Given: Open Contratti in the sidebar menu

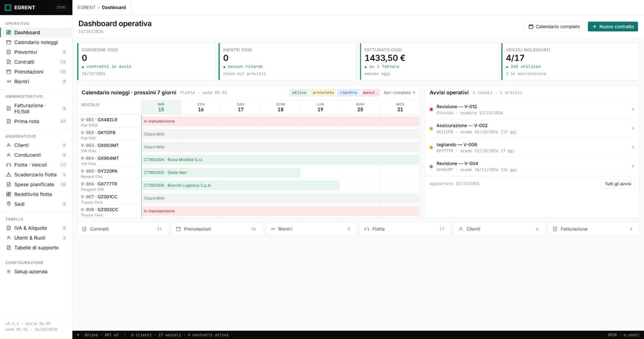Looking at the screenshot, I should pos(36,62).
